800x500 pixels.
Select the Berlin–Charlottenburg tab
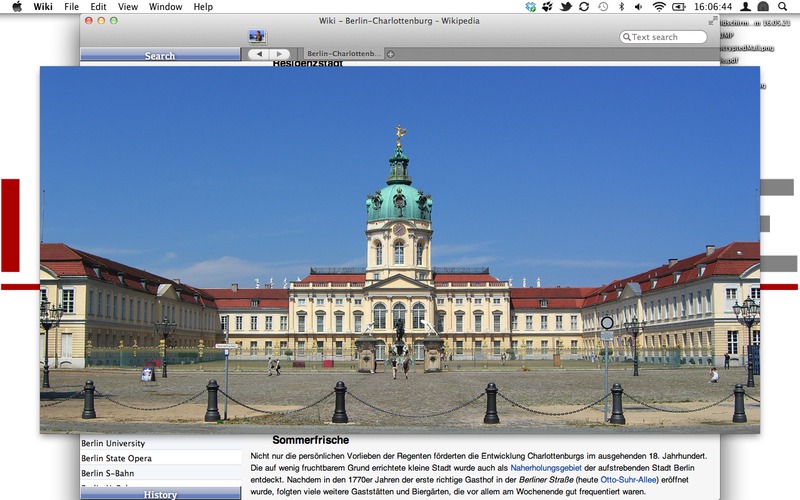[343, 54]
